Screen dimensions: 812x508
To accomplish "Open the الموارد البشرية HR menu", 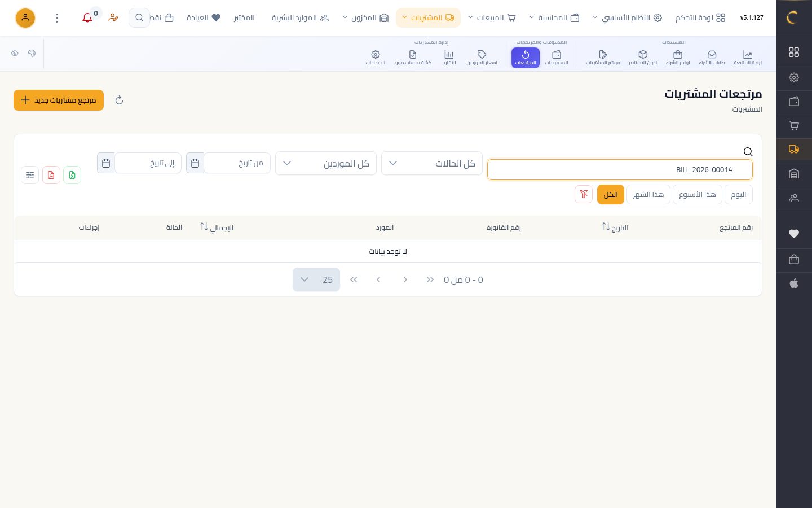I will tap(300, 18).
